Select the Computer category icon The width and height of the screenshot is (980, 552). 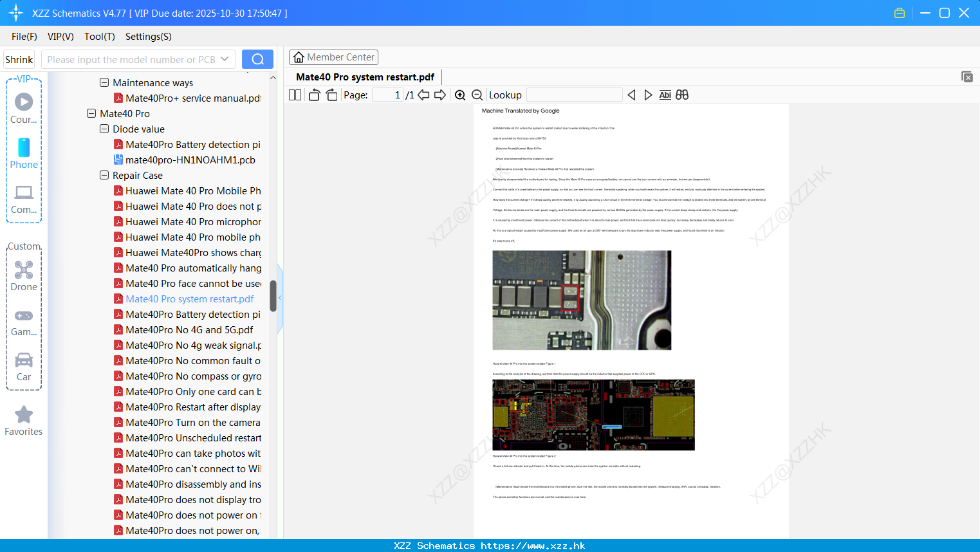coord(24,199)
